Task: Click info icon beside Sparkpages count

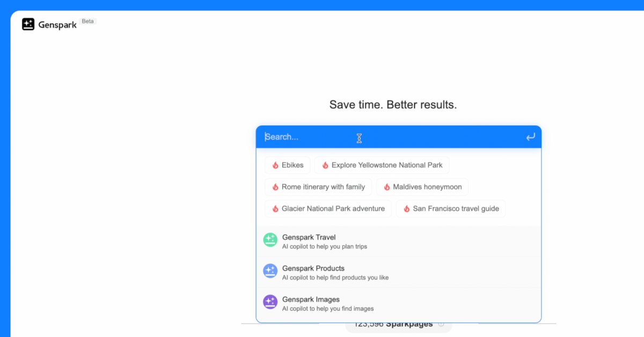Action: click(441, 324)
